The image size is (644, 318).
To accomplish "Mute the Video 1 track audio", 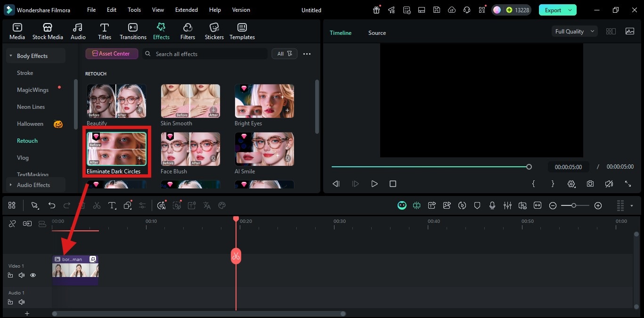I will 21,275.
